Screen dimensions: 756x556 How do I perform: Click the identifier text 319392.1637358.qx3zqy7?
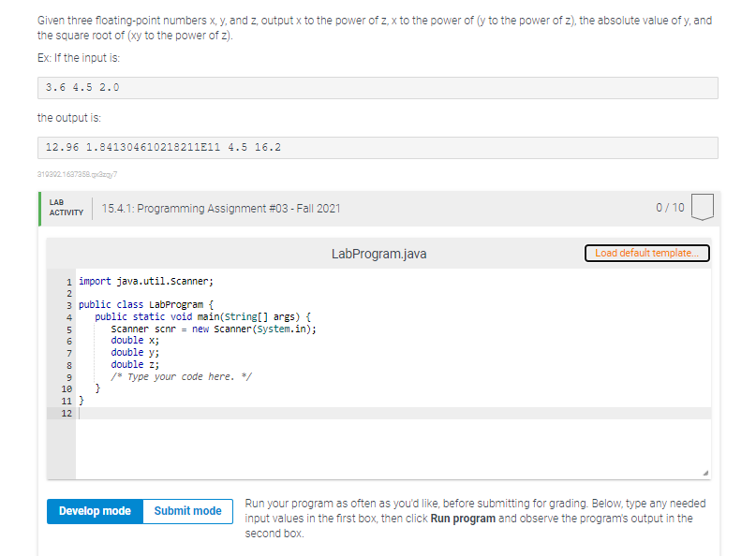coord(64,173)
